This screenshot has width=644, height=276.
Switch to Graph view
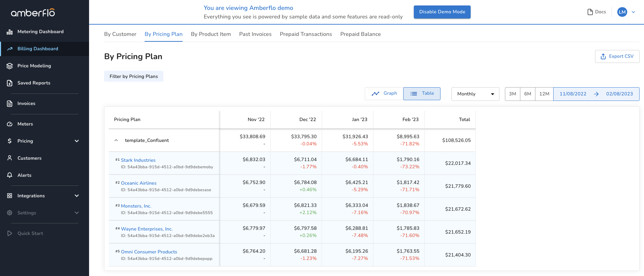pos(384,93)
